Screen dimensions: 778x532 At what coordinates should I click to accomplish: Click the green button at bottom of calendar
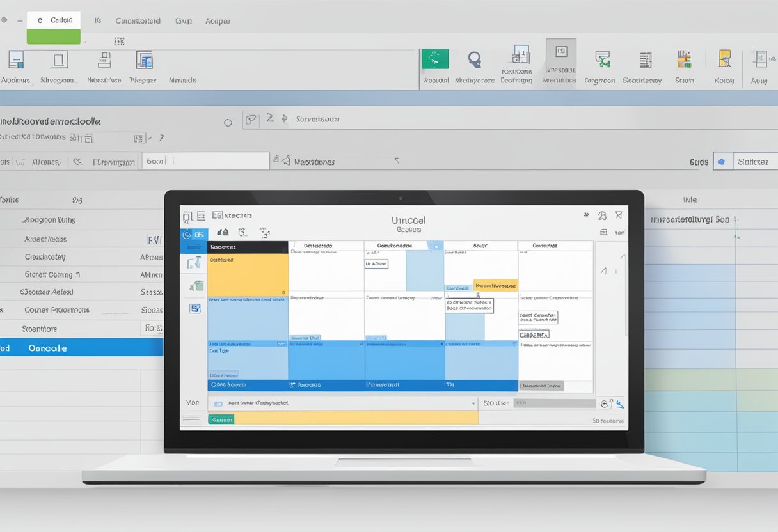pos(221,419)
